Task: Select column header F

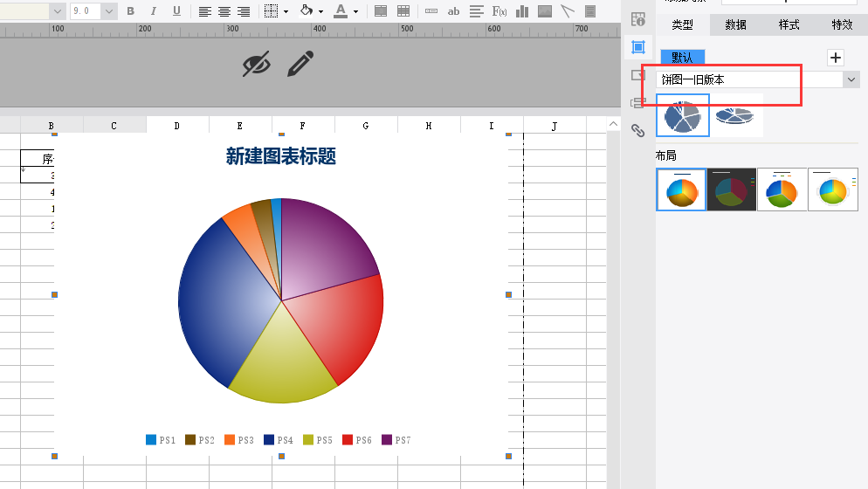Action: point(303,125)
